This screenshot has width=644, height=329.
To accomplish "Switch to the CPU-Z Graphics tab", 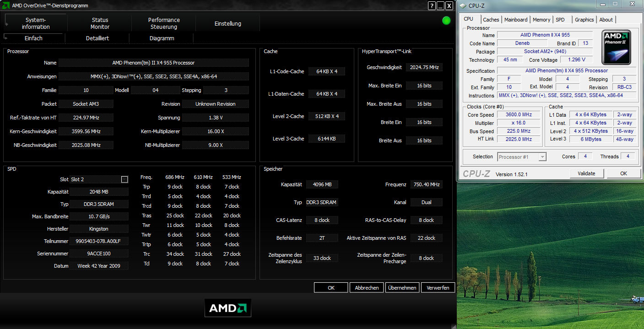I will click(x=584, y=20).
